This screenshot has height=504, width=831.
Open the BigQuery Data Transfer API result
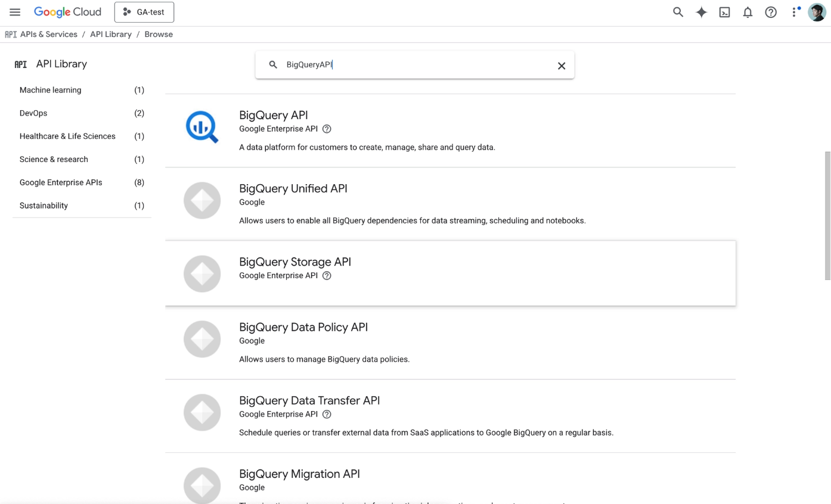click(x=450, y=416)
